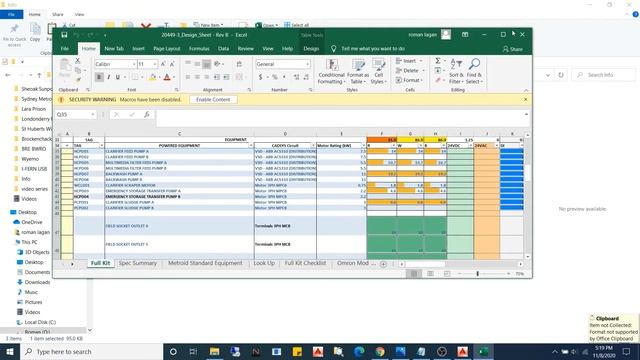Viewport: 640px width, 360px height.
Task: Open the Review ribbon tab
Action: pyautogui.click(x=245, y=49)
